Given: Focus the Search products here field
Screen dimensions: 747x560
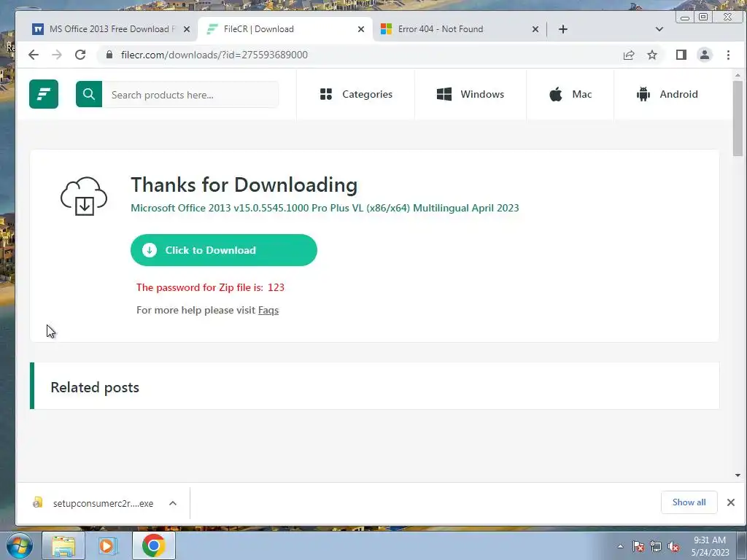Looking at the screenshot, I should pos(190,94).
